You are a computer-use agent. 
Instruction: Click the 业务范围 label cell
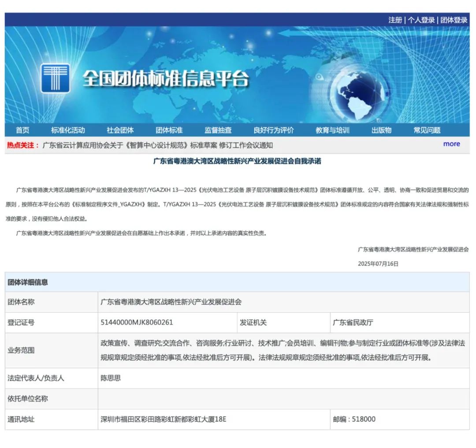[51, 350]
